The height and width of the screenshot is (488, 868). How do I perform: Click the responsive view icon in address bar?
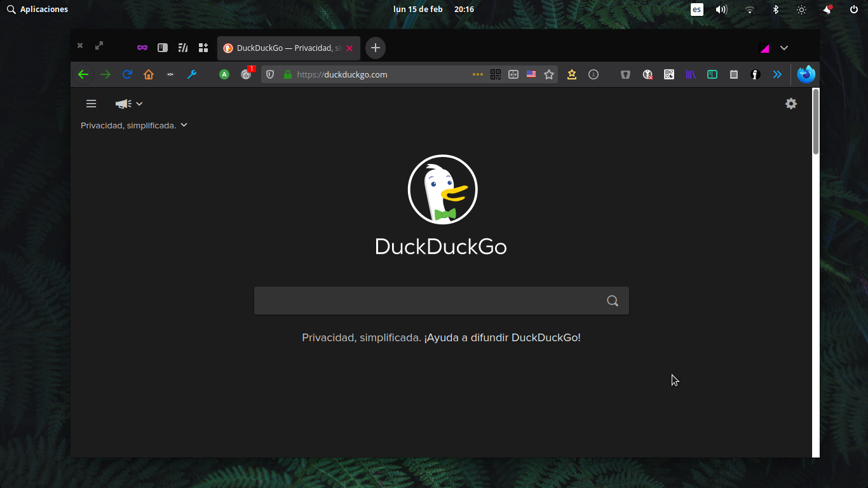(x=513, y=74)
